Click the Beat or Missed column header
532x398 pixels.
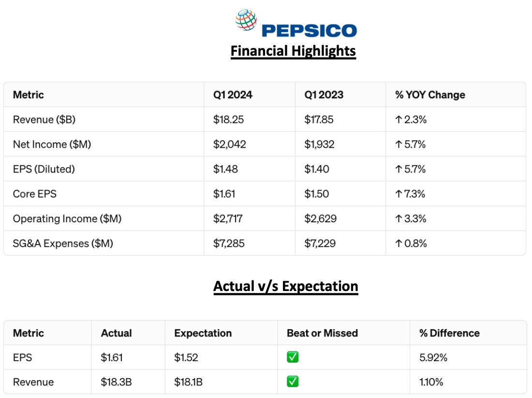pyautogui.click(x=322, y=333)
